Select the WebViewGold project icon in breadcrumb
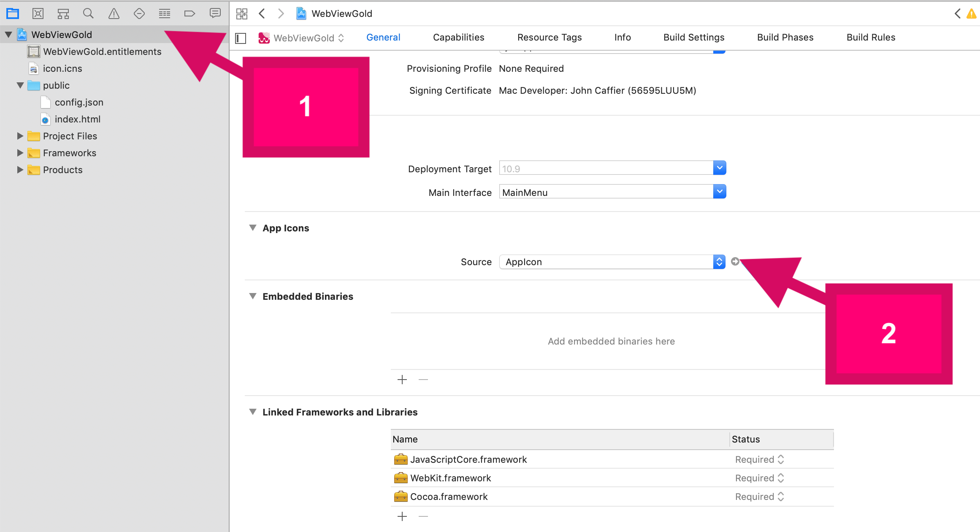The height and width of the screenshot is (532, 980). [301, 14]
